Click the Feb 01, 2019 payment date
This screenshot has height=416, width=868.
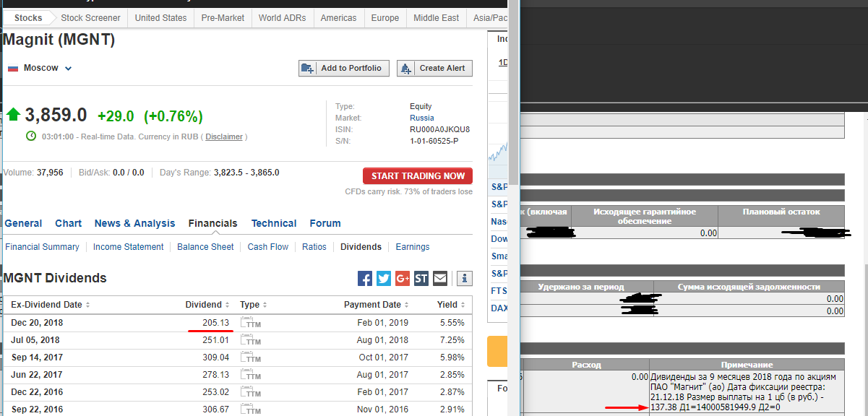383,323
